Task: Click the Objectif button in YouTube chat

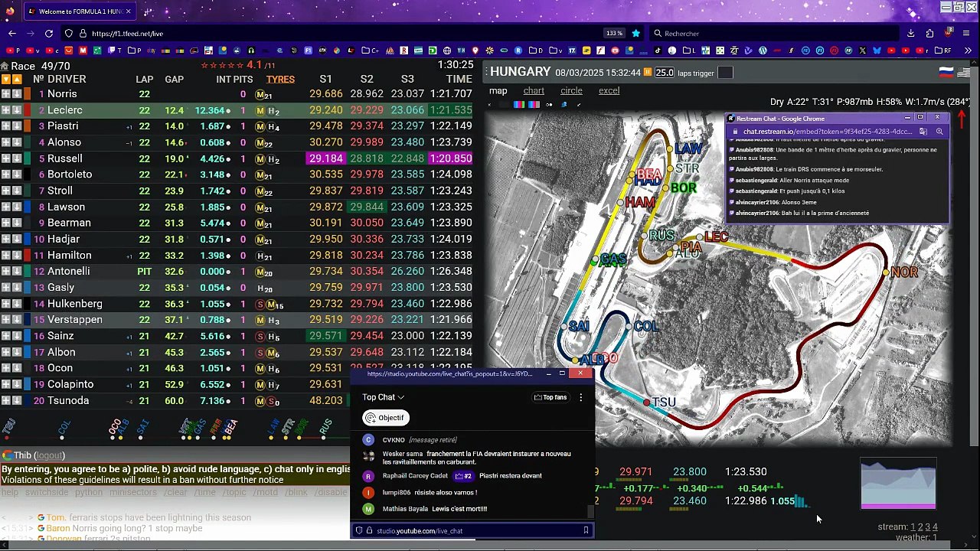Action: (x=385, y=418)
